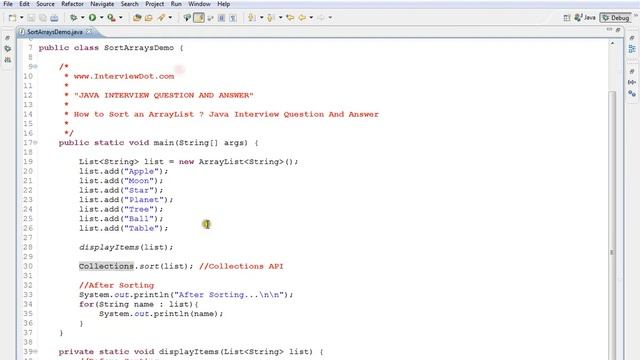Toggle Word Wrap toolbar button

[210, 18]
